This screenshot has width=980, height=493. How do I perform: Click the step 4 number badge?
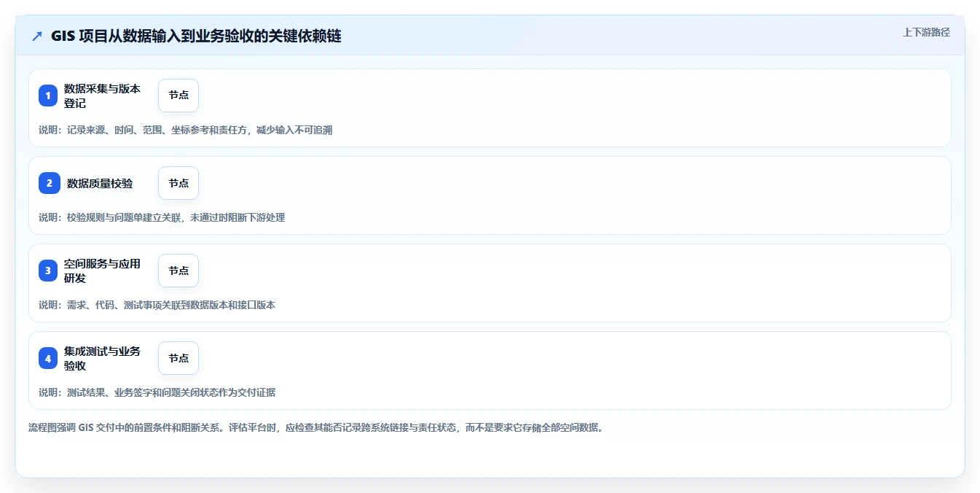pyautogui.click(x=48, y=358)
